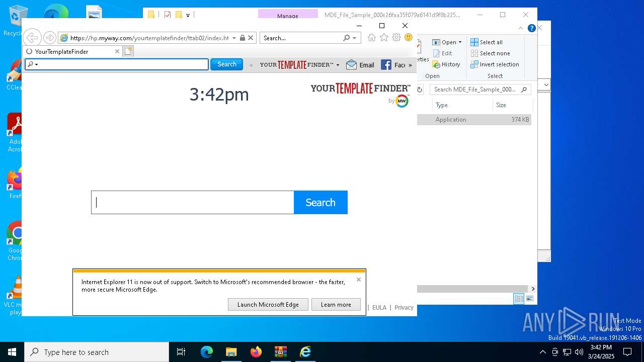Stop page loading with the X icon
The image size is (644, 362).
click(x=251, y=38)
